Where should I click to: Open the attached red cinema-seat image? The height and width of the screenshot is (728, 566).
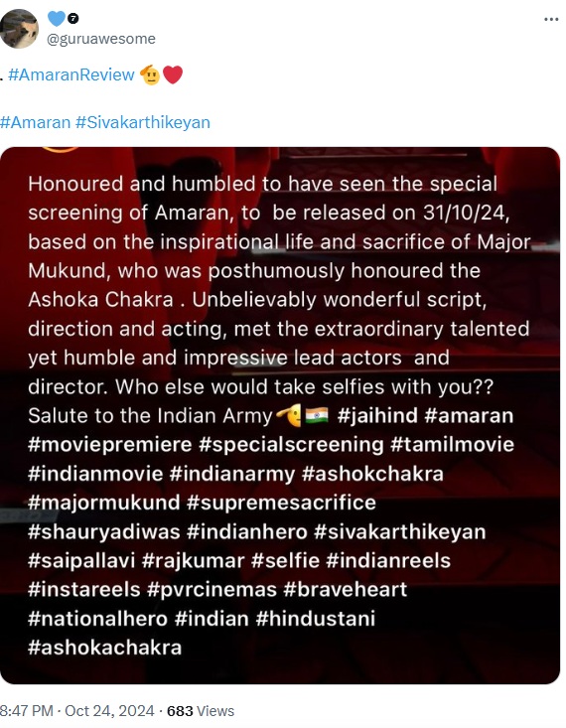[280, 415]
